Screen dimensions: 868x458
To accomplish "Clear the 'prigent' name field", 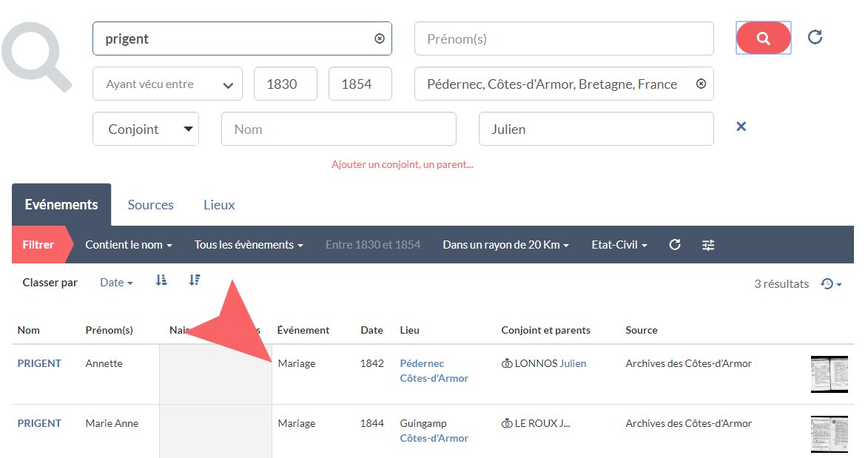I will tap(380, 38).
